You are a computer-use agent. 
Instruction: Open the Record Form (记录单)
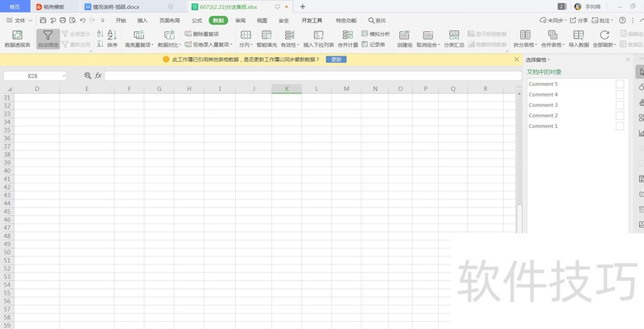(x=374, y=44)
